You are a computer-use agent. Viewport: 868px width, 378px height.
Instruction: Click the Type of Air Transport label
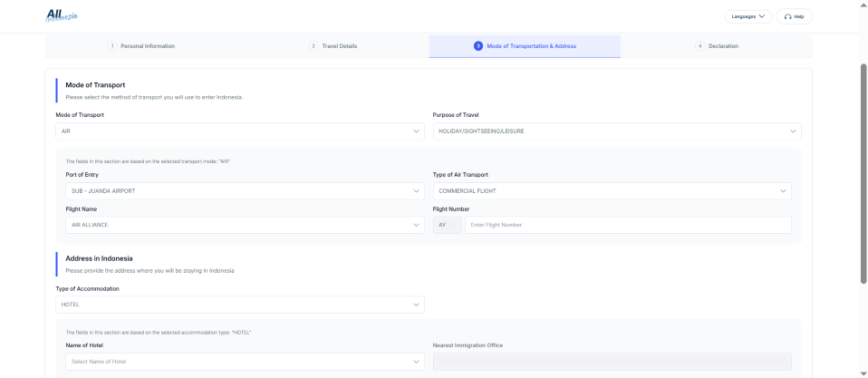[x=460, y=175]
